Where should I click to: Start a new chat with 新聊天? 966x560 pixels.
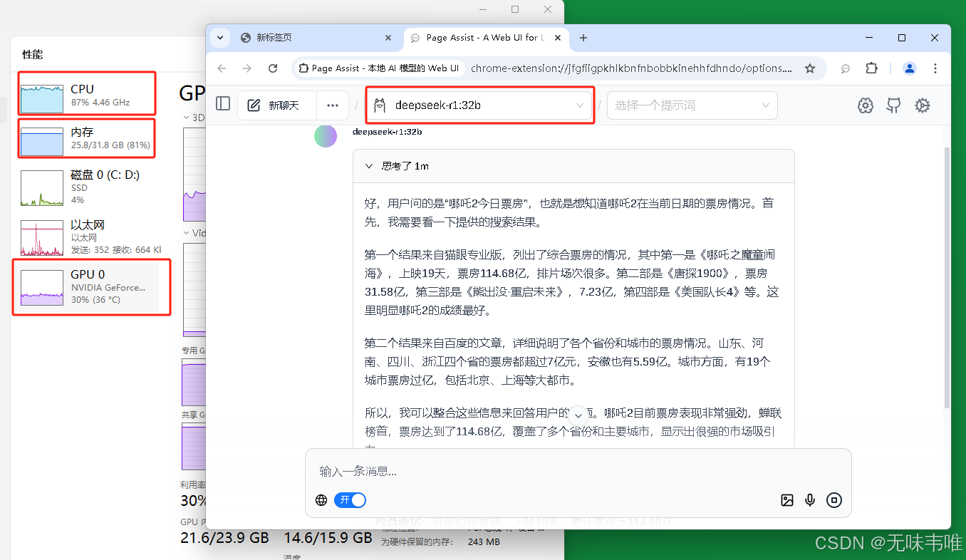click(x=276, y=105)
